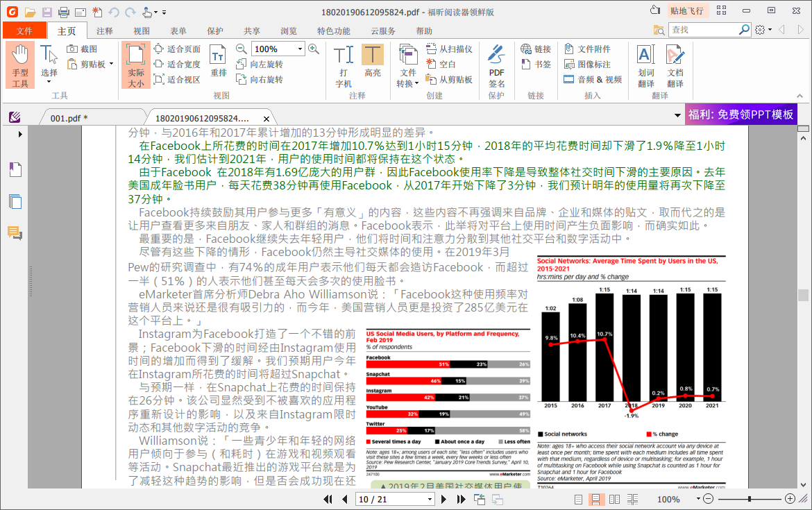Select Typewriter tool (打字机)

(x=344, y=66)
